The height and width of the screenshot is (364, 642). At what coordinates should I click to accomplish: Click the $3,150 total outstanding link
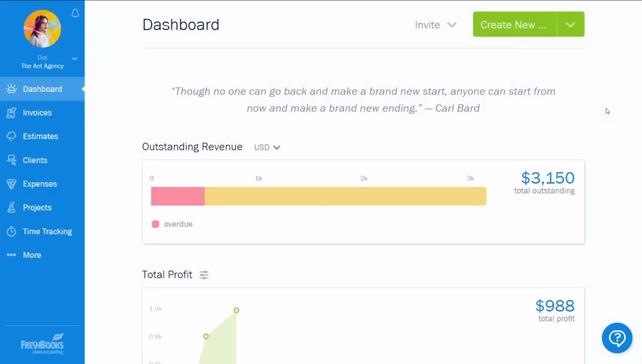(548, 177)
